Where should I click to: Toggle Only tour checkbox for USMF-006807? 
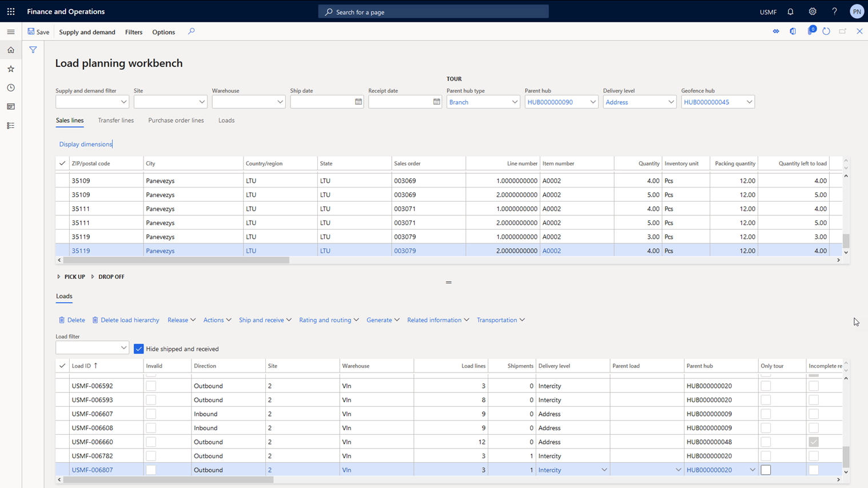[x=766, y=470]
